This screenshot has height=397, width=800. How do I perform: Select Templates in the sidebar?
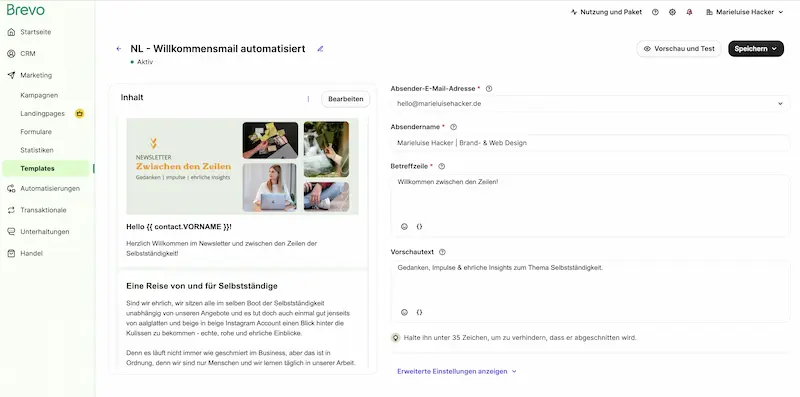click(x=46, y=168)
